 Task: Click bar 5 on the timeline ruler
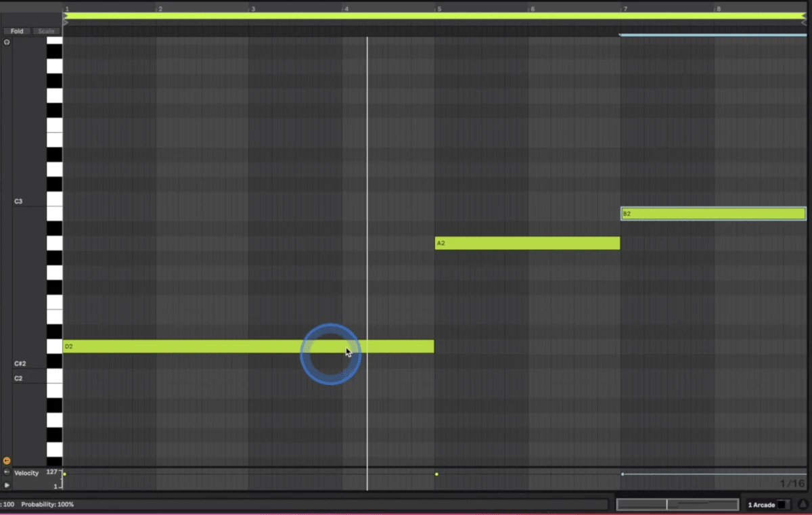point(438,9)
